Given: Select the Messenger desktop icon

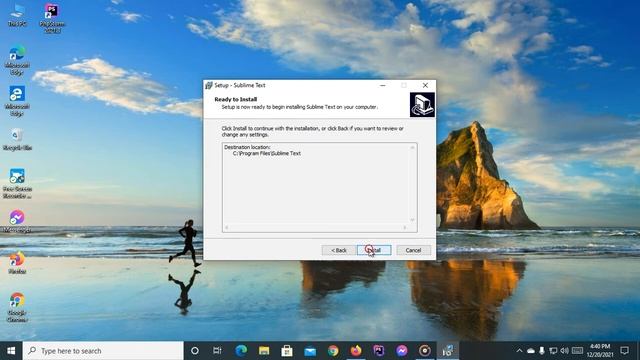Looking at the screenshot, I should 17,222.
